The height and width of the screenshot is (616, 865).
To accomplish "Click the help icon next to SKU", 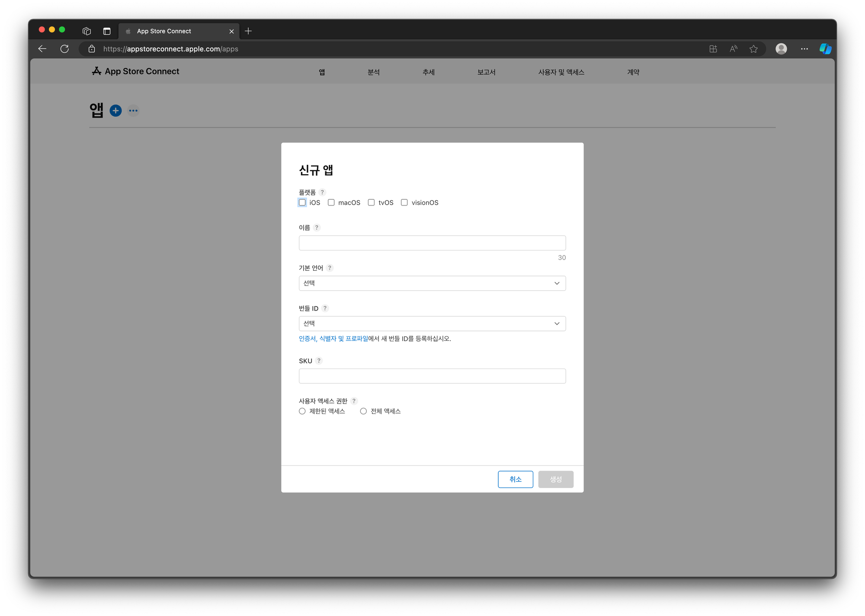I will pos(319,361).
